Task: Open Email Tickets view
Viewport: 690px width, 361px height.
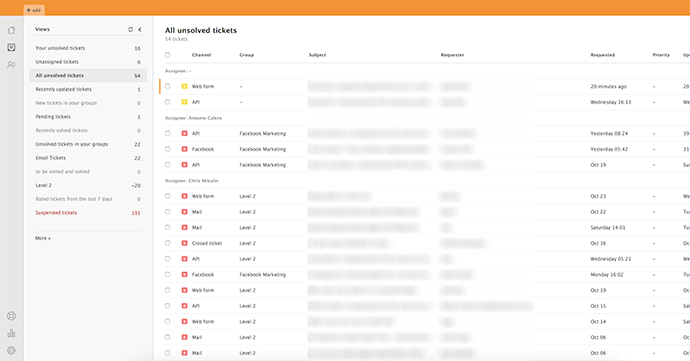Action: click(x=88, y=158)
